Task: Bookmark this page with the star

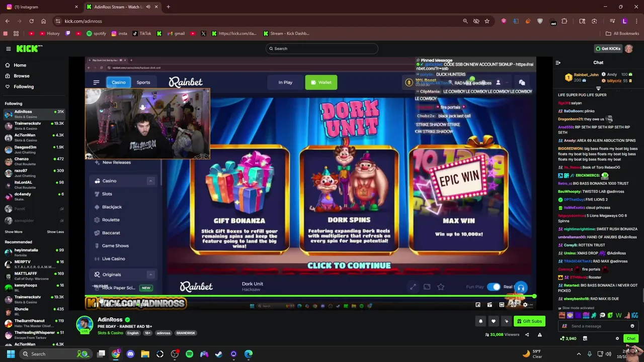Action: (x=487, y=21)
